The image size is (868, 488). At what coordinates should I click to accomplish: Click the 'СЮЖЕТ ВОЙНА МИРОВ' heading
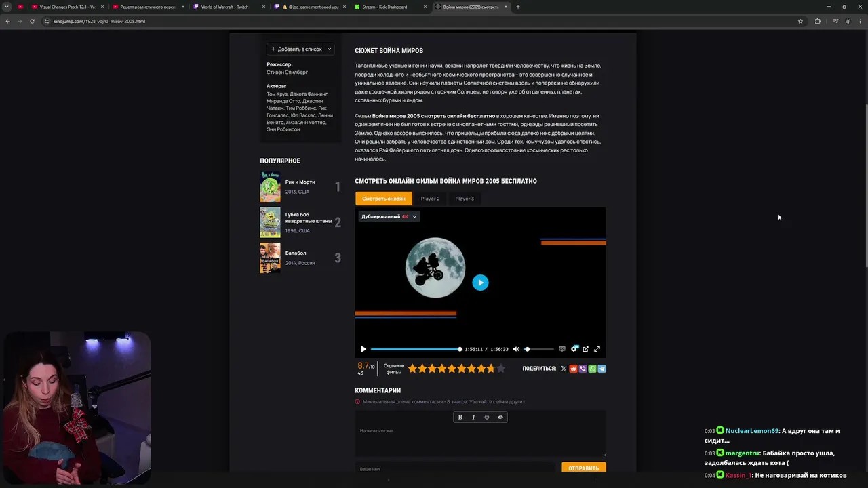[389, 51]
